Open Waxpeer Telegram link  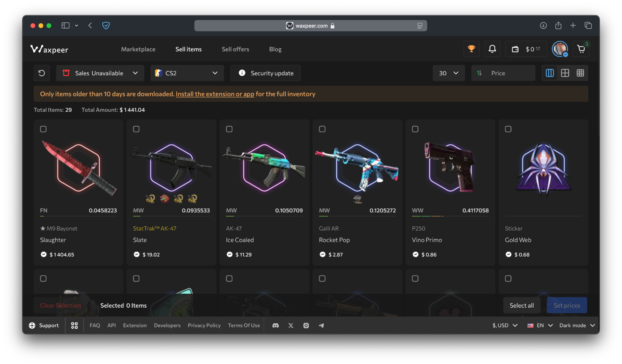point(321,325)
